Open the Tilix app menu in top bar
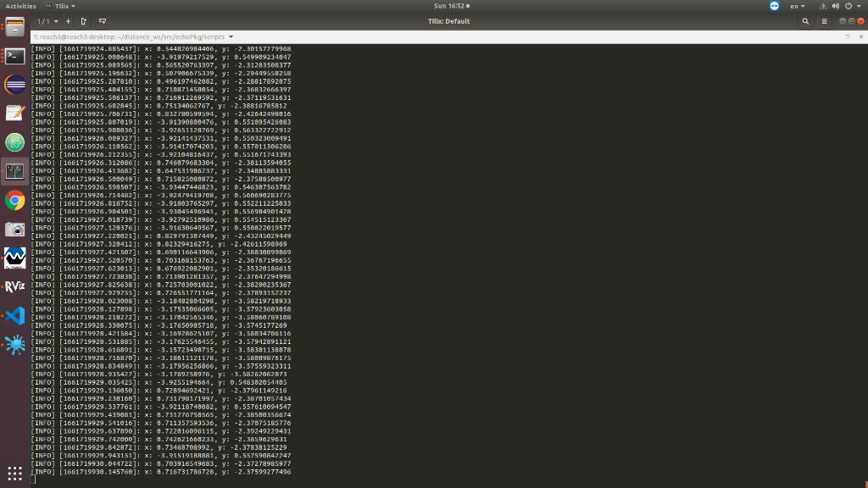 click(x=60, y=6)
